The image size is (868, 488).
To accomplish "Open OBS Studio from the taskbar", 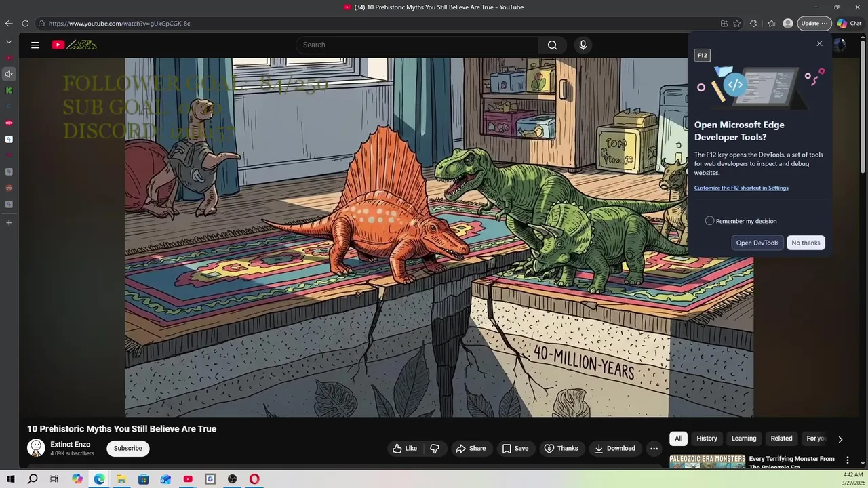I will (233, 479).
